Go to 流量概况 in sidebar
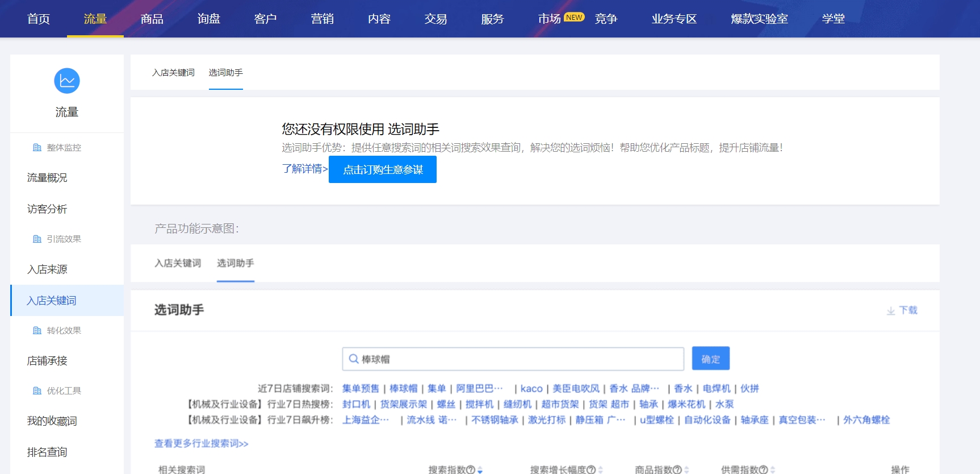Viewport: 980px width, 474px height. click(x=47, y=178)
